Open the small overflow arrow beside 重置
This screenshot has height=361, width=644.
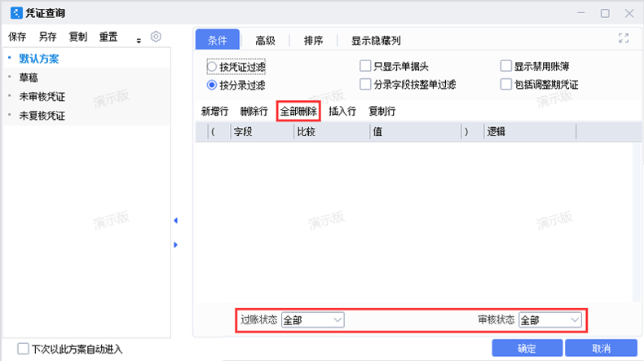tap(139, 41)
